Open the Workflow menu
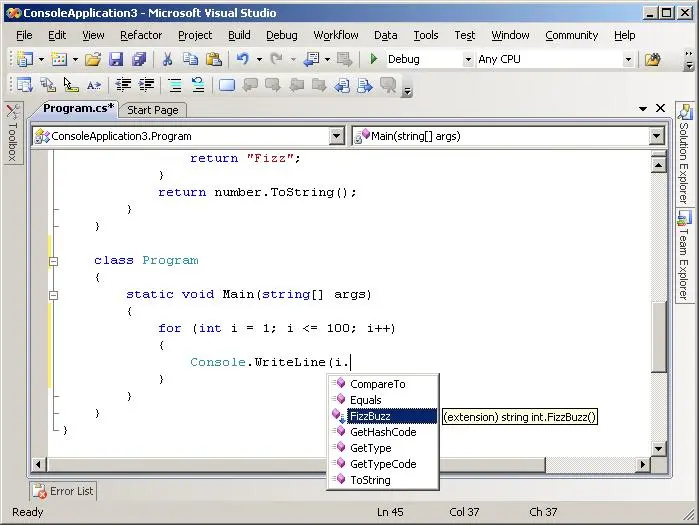 point(336,35)
